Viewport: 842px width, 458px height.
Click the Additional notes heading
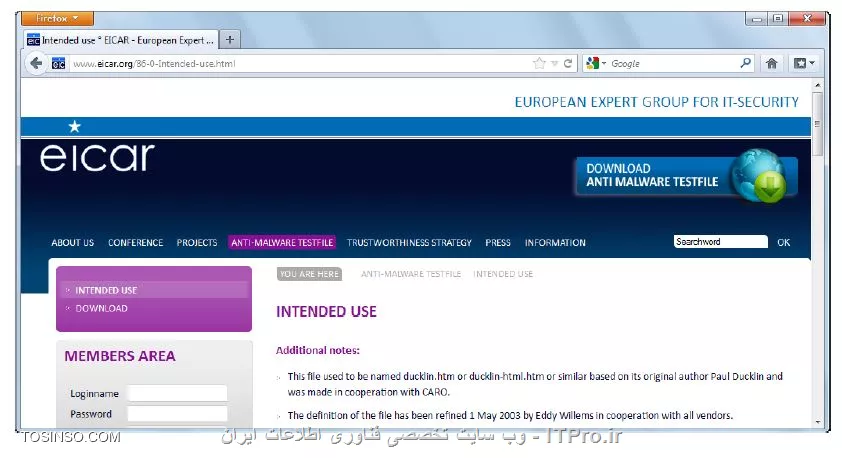point(317,350)
